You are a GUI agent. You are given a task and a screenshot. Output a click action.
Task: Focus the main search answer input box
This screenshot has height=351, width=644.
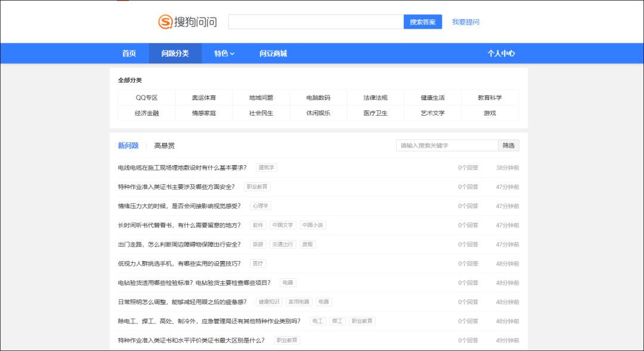click(316, 22)
